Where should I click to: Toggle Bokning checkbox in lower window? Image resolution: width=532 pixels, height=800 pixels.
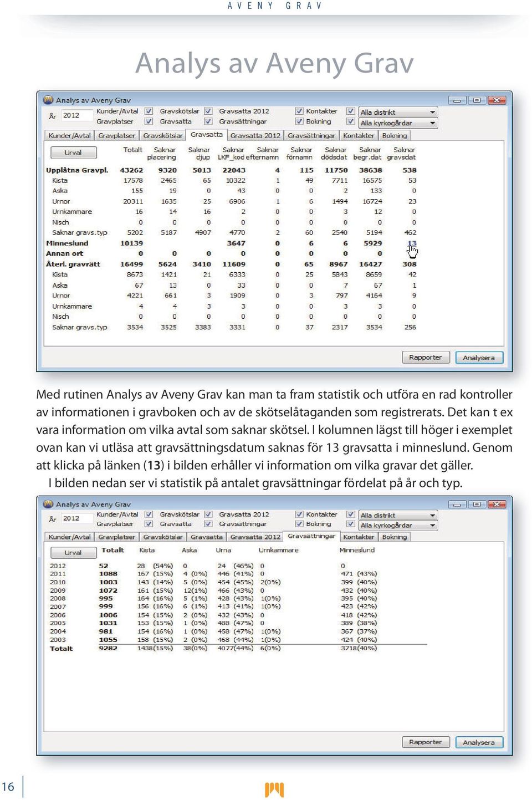pyautogui.click(x=351, y=524)
